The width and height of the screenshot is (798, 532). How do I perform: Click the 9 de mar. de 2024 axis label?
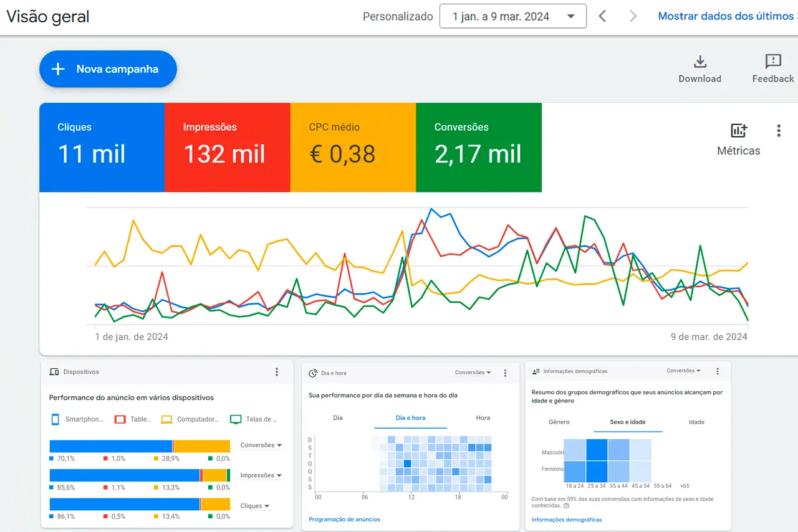pos(709,337)
